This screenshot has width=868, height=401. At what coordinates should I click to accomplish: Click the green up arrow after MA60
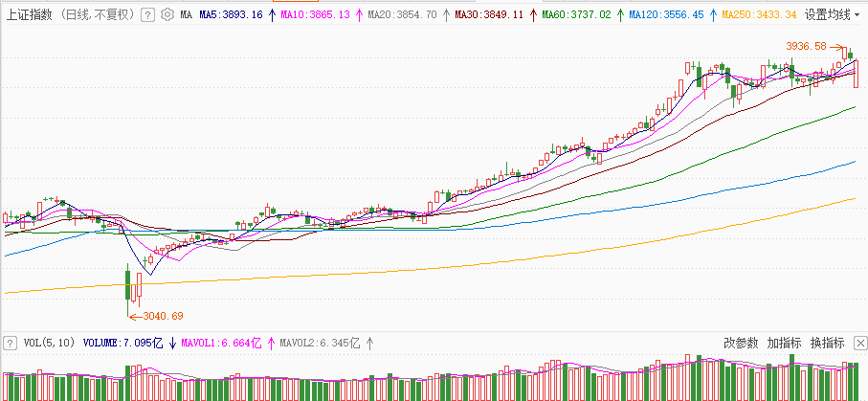click(x=620, y=15)
